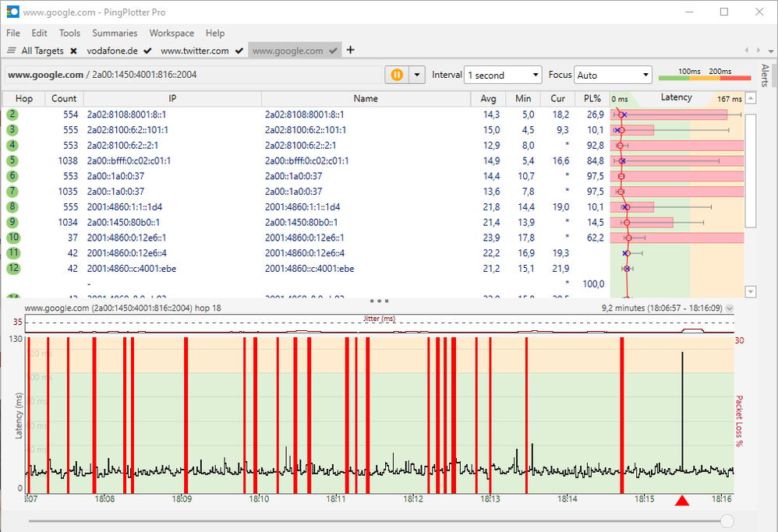
Task: Open the Interval dropdown showing 1 second
Action: 503,75
